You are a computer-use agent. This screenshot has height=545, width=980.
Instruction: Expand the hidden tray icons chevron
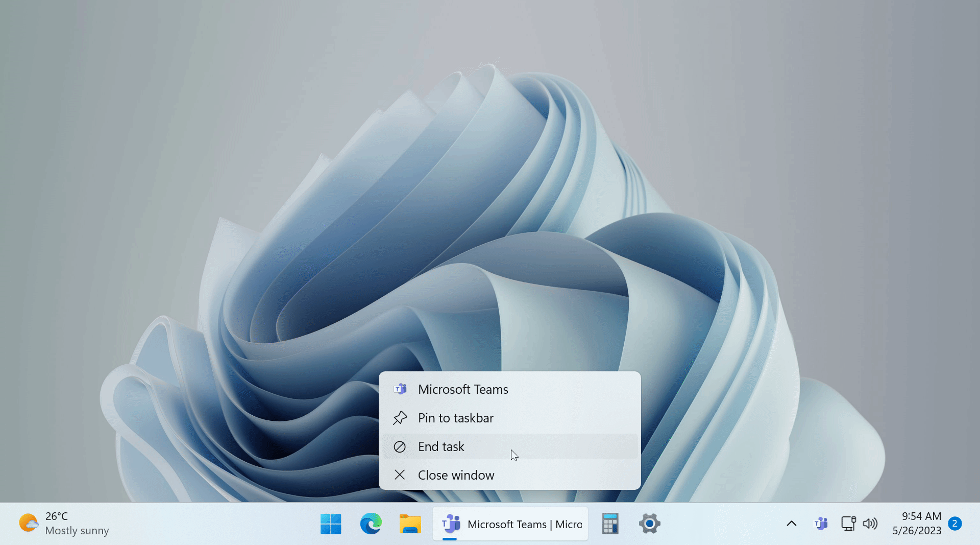pyautogui.click(x=791, y=524)
